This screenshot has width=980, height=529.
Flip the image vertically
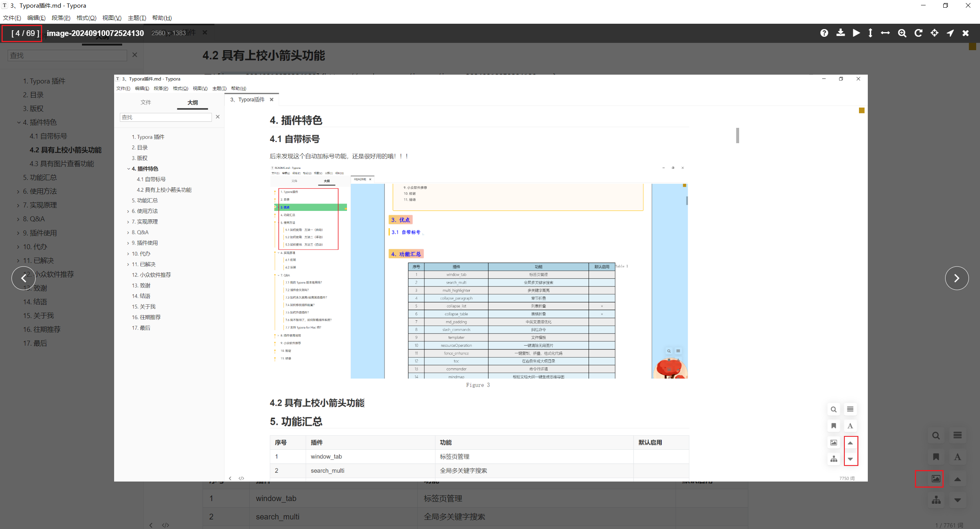[870, 33]
